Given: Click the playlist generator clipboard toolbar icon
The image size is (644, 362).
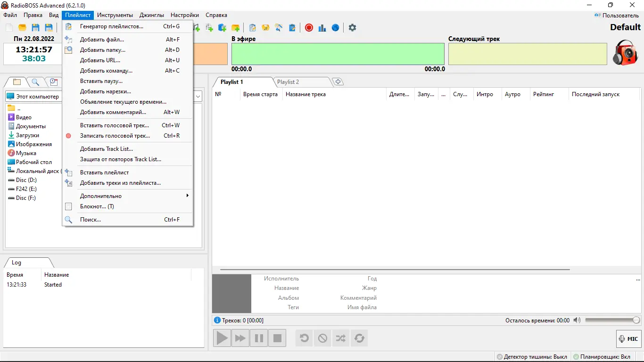Looking at the screenshot, I should (253, 28).
